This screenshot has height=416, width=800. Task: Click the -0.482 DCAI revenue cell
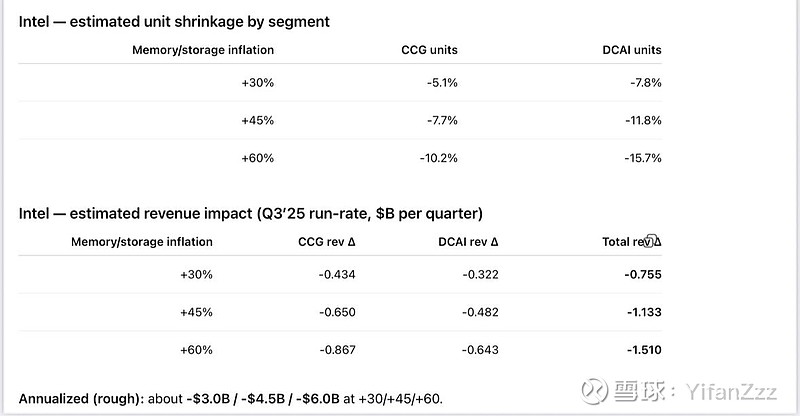[x=480, y=312]
